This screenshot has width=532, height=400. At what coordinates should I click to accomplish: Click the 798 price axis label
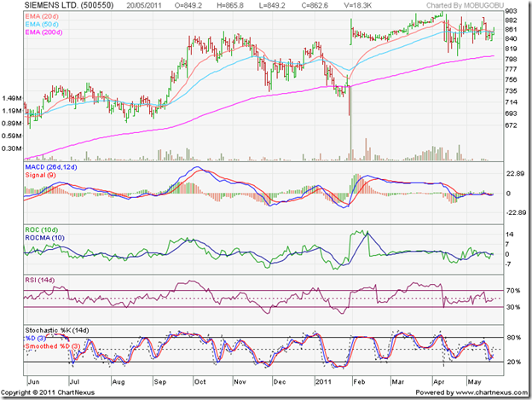click(511, 59)
